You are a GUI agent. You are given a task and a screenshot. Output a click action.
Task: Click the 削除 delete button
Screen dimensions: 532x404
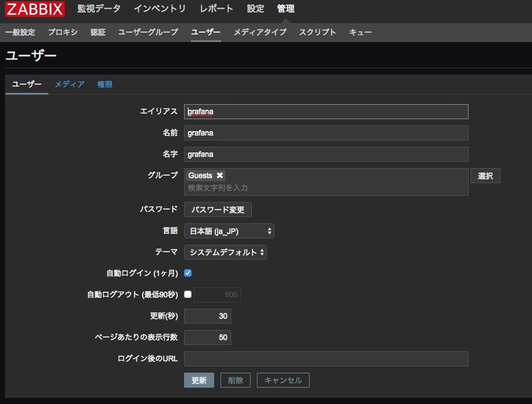click(236, 380)
